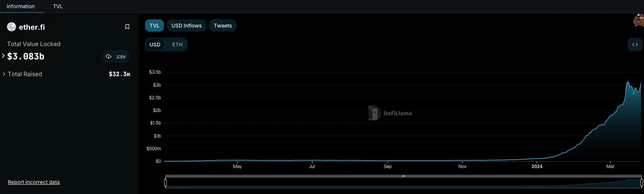This screenshot has width=644, height=194.
Task: Click the $500m y-axis label
Action: click(x=154, y=149)
